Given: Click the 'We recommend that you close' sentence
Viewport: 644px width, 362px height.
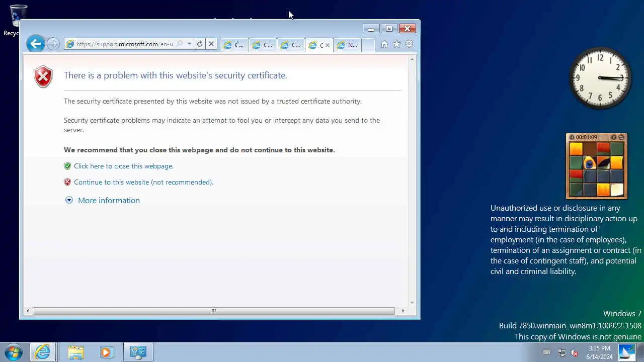Looking at the screenshot, I should (199, 150).
